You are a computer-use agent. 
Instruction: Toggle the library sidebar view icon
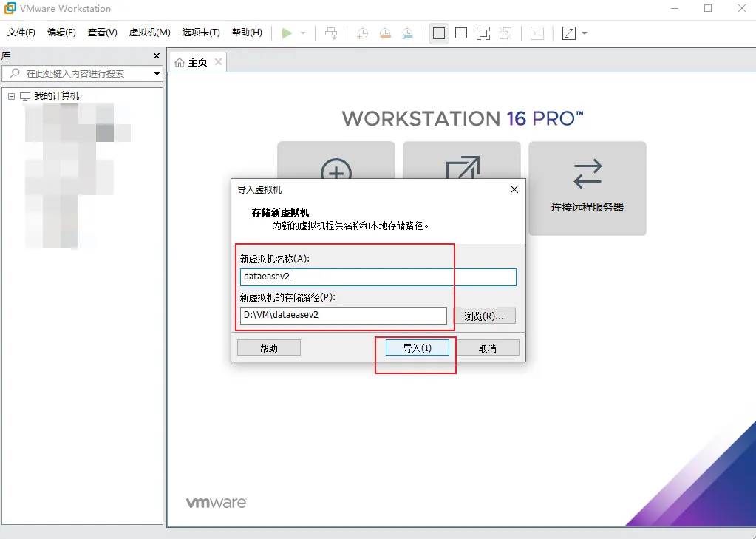point(438,33)
